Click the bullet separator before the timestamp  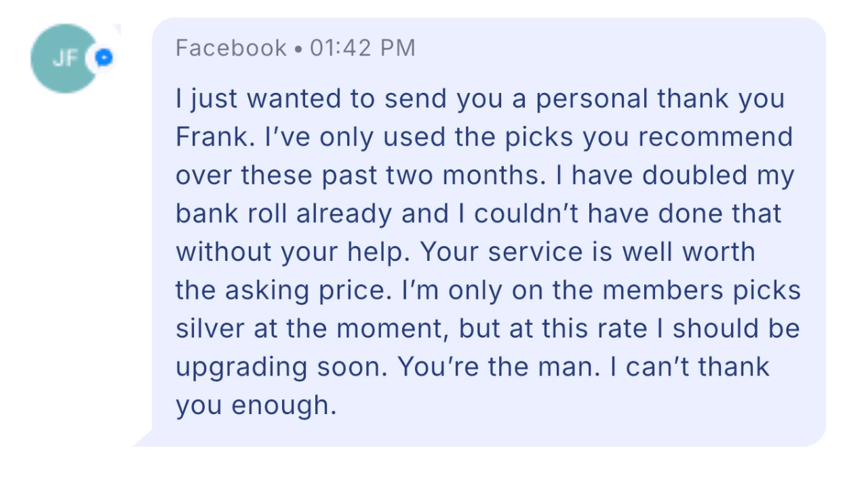tap(298, 49)
